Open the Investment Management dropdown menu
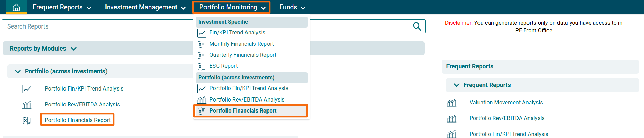This screenshot has width=644, height=138. tap(145, 7)
